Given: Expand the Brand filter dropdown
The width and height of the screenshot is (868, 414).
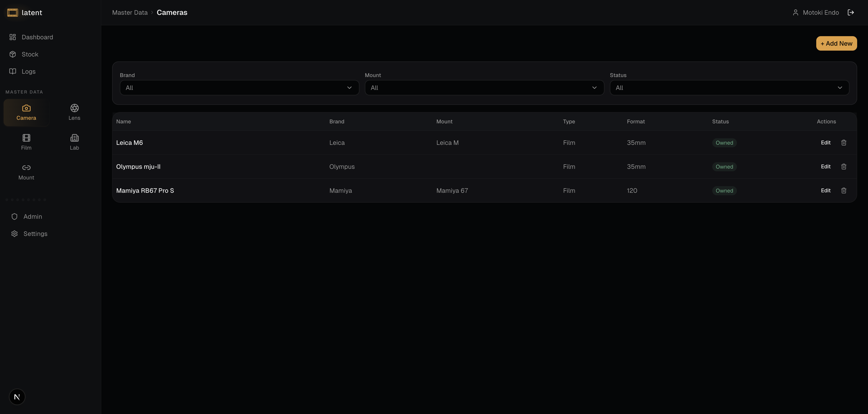Looking at the screenshot, I should tap(239, 88).
